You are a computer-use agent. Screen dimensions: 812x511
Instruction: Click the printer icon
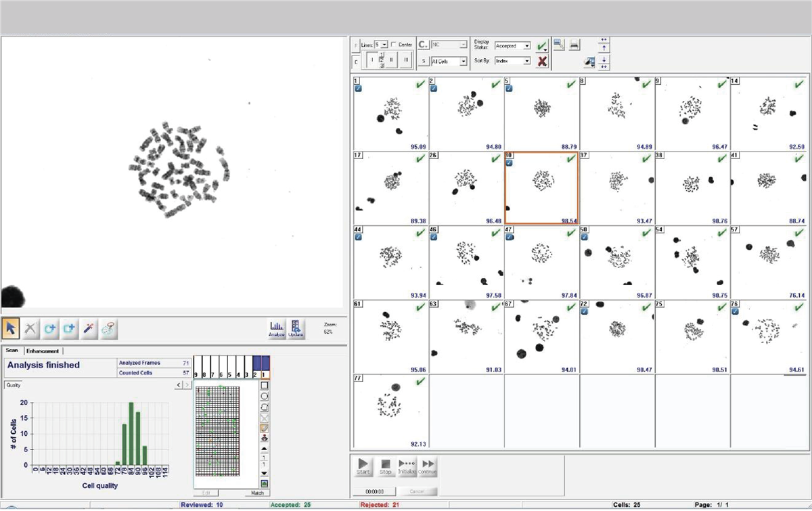point(574,45)
